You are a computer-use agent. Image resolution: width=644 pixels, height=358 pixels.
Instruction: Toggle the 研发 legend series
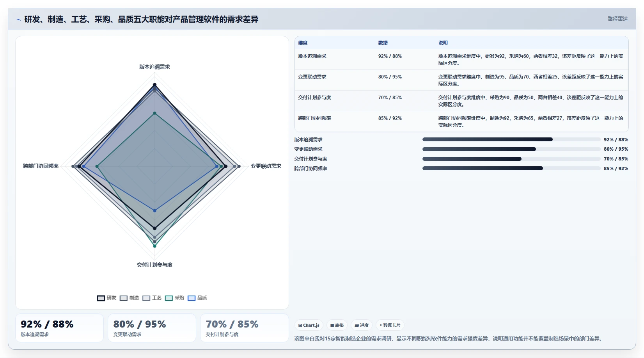(x=106, y=298)
